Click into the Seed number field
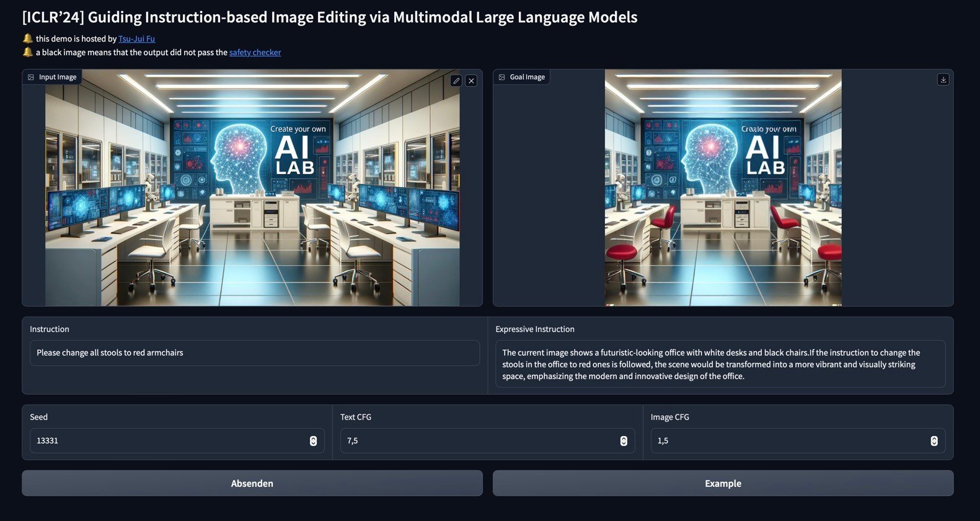This screenshot has width=980, height=521. [x=177, y=440]
